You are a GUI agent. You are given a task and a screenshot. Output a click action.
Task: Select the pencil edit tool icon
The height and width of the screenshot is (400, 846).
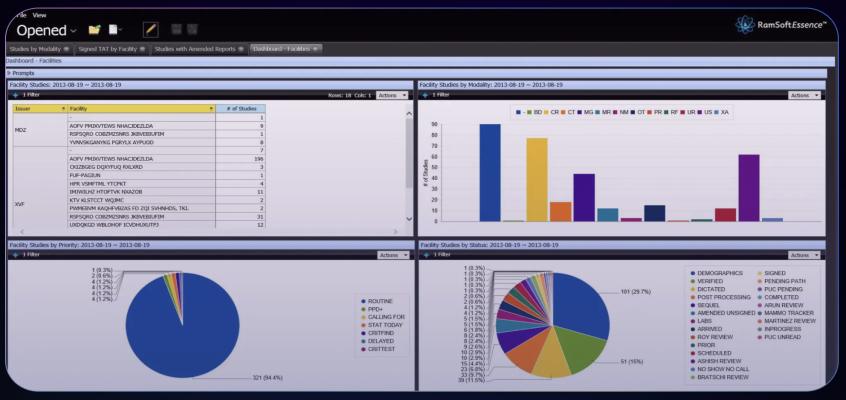[x=151, y=30]
